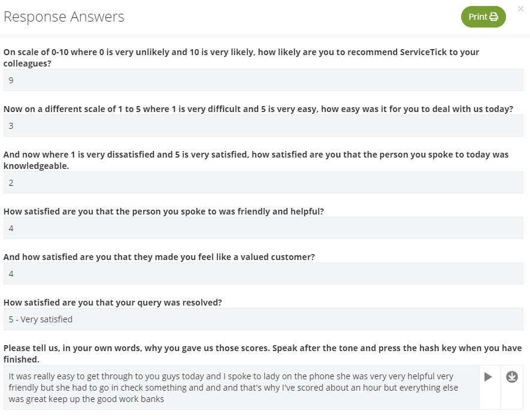Click the transcribed voice comment text
This screenshot has width=530, height=420.
pos(233,388)
